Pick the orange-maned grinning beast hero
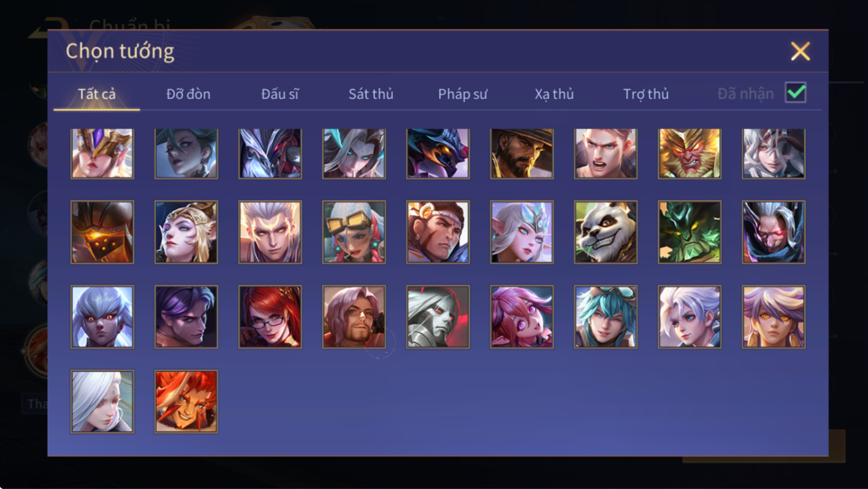 [x=186, y=401]
